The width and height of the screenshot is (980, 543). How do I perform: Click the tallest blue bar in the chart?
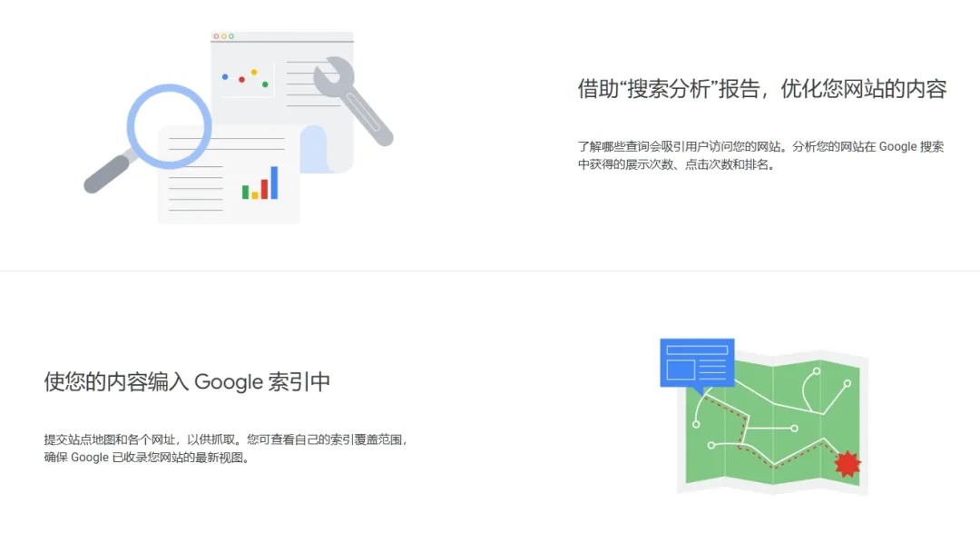[x=274, y=183]
